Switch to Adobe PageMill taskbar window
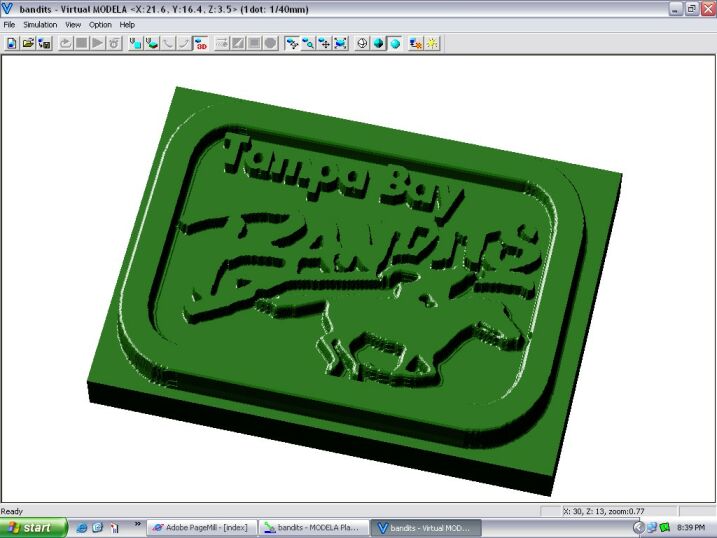 [200, 527]
